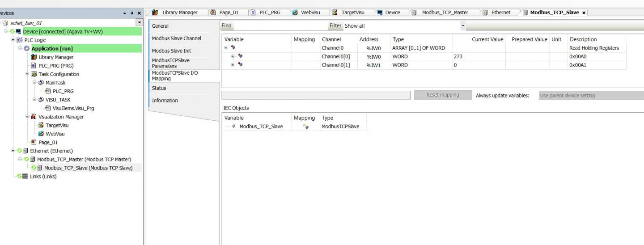Click the Library Manager books icon in the tree

[34, 57]
